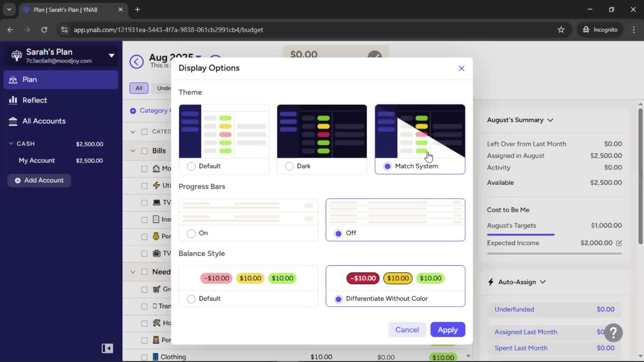Collapse the Bills category group
This screenshot has height=362, width=644.
[x=133, y=151]
